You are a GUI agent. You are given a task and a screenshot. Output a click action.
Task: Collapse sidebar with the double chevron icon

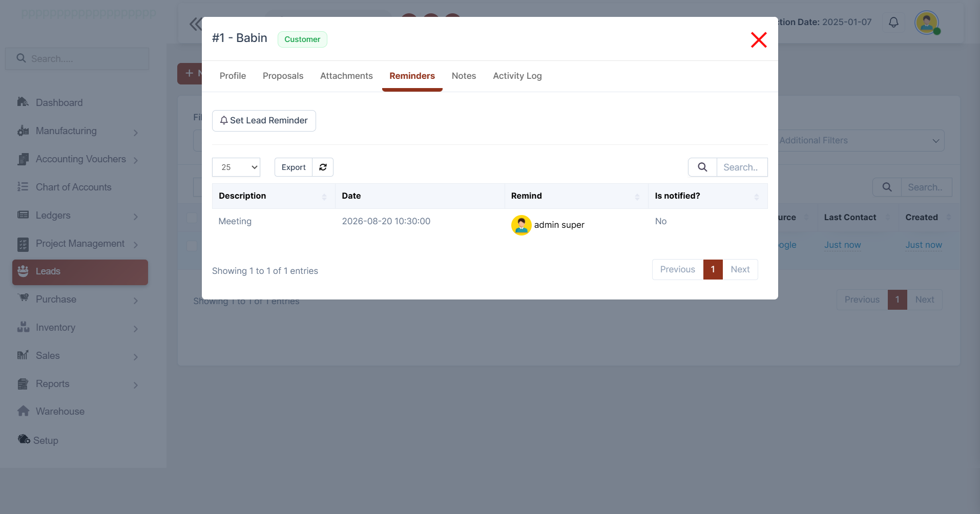point(195,24)
